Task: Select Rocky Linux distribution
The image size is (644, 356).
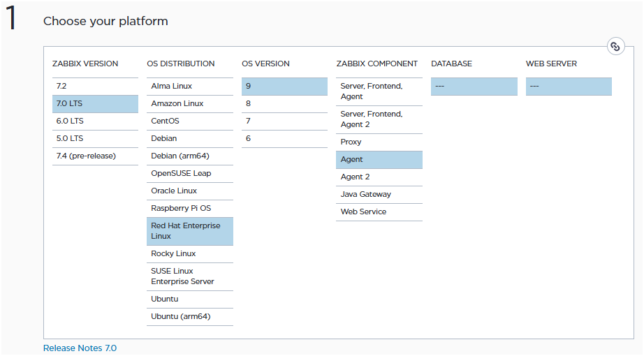Action: (189, 253)
